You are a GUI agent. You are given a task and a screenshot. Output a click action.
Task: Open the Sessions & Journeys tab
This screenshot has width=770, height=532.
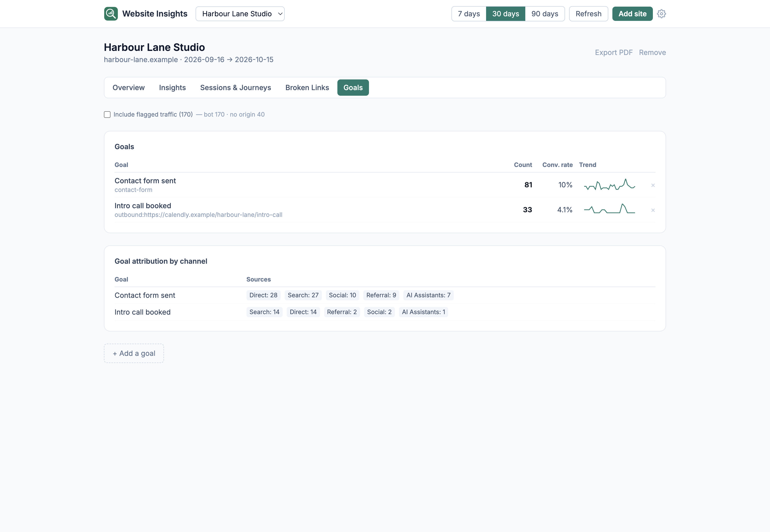(x=236, y=87)
